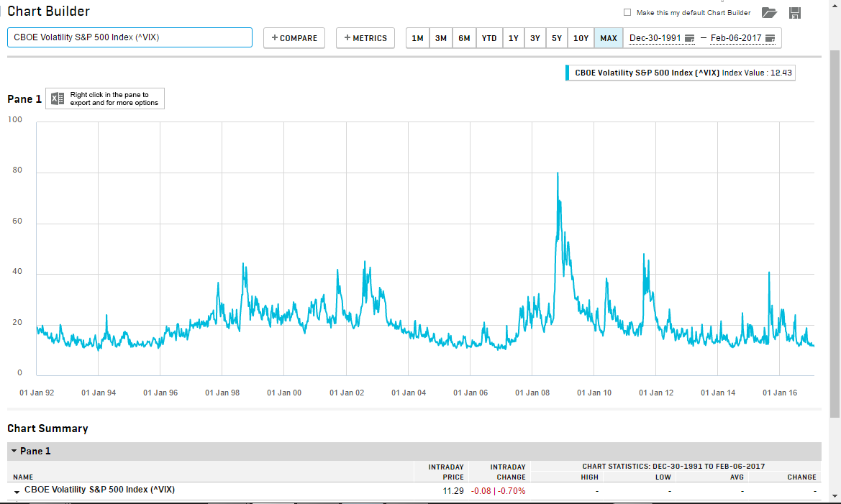Image resolution: width=841 pixels, height=504 pixels.
Task: Click the 5Y range button
Action: click(557, 38)
